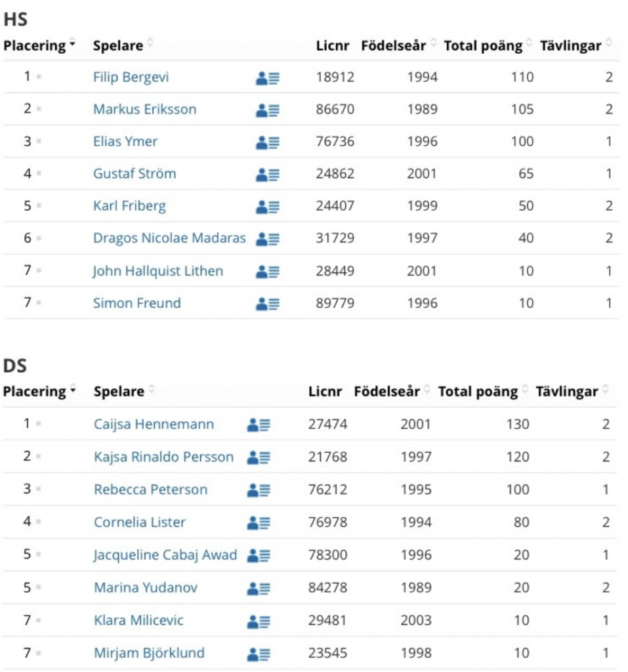Sort DS table by Total poäng

[483, 391]
